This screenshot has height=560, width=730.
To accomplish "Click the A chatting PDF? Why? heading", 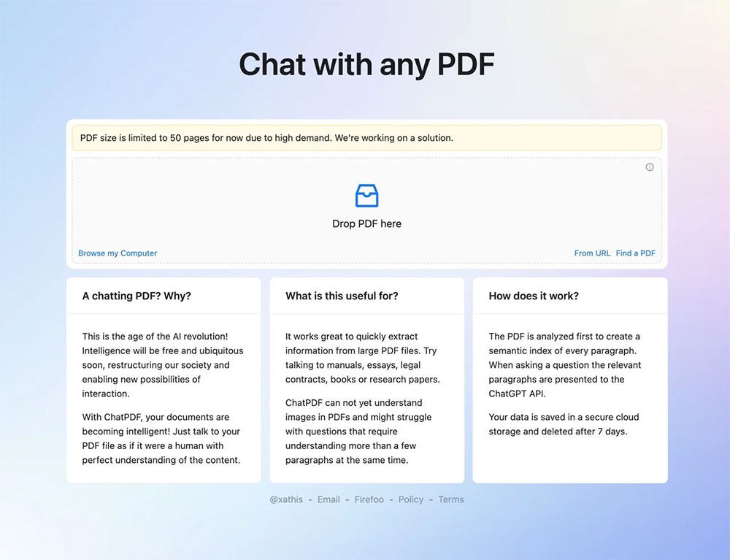I will tap(137, 296).
